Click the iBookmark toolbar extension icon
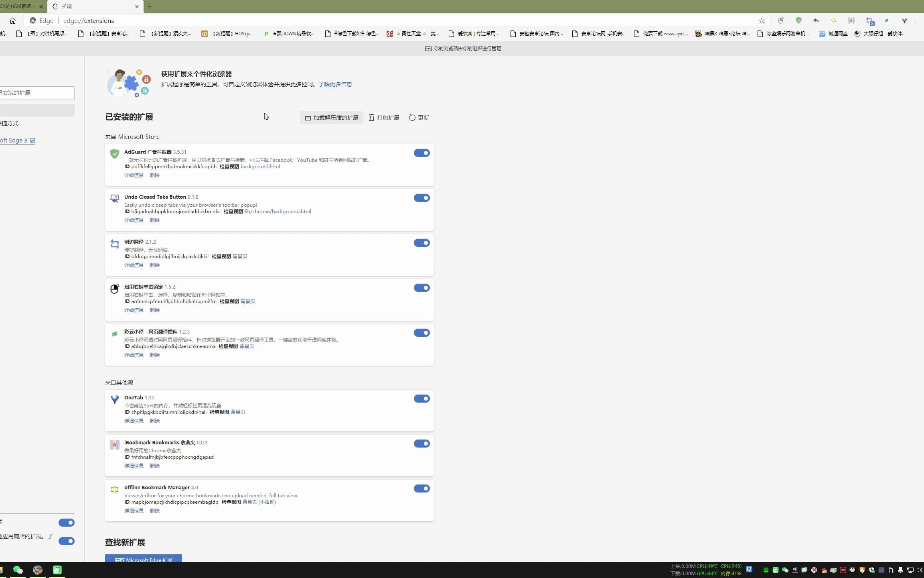 click(x=851, y=20)
